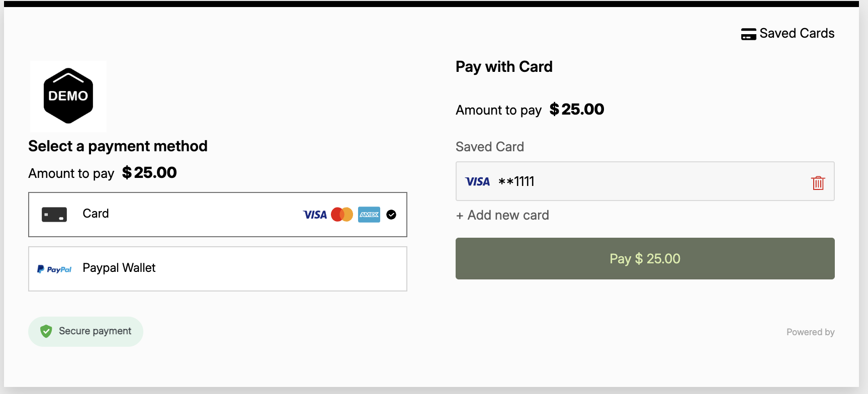Image resolution: width=868 pixels, height=394 pixels.
Task: Click the Mastercard icon on Card option
Action: (x=342, y=215)
